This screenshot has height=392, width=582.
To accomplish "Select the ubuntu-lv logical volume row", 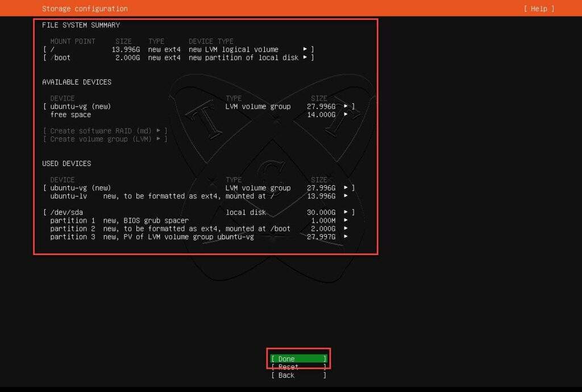I will [x=199, y=196].
